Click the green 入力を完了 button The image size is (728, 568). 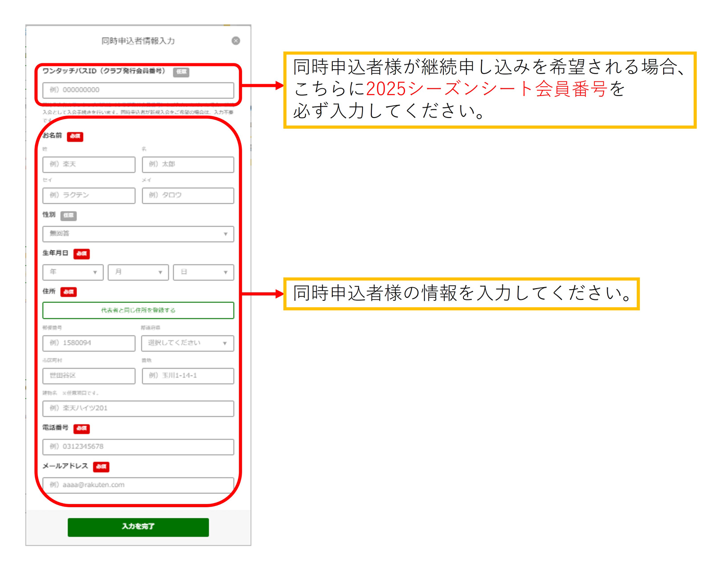(x=138, y=527)
